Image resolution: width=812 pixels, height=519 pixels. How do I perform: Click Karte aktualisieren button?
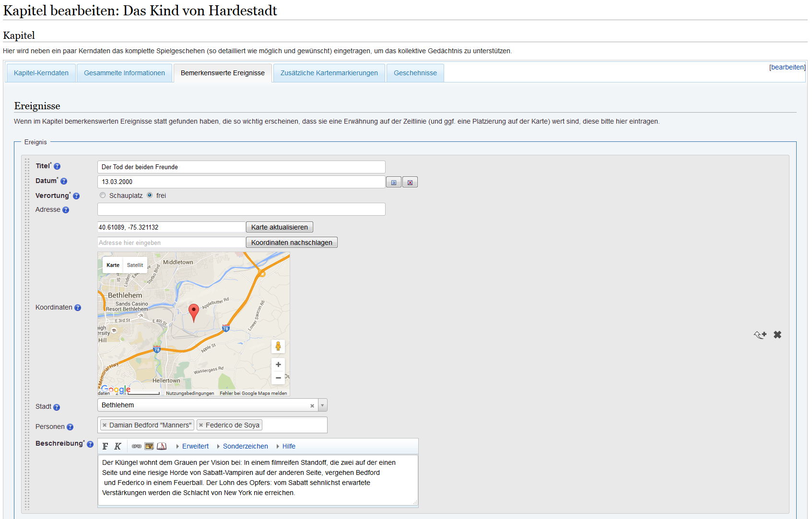coord(279,227)
